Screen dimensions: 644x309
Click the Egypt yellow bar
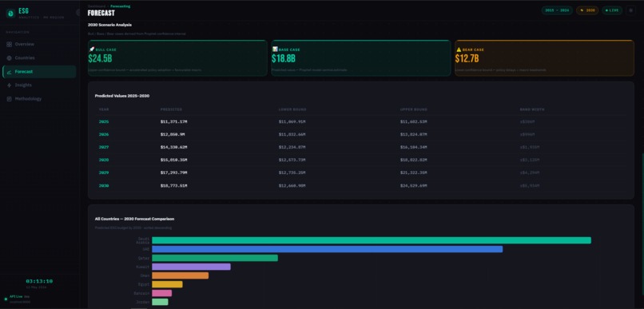click(x=167, y=284)
